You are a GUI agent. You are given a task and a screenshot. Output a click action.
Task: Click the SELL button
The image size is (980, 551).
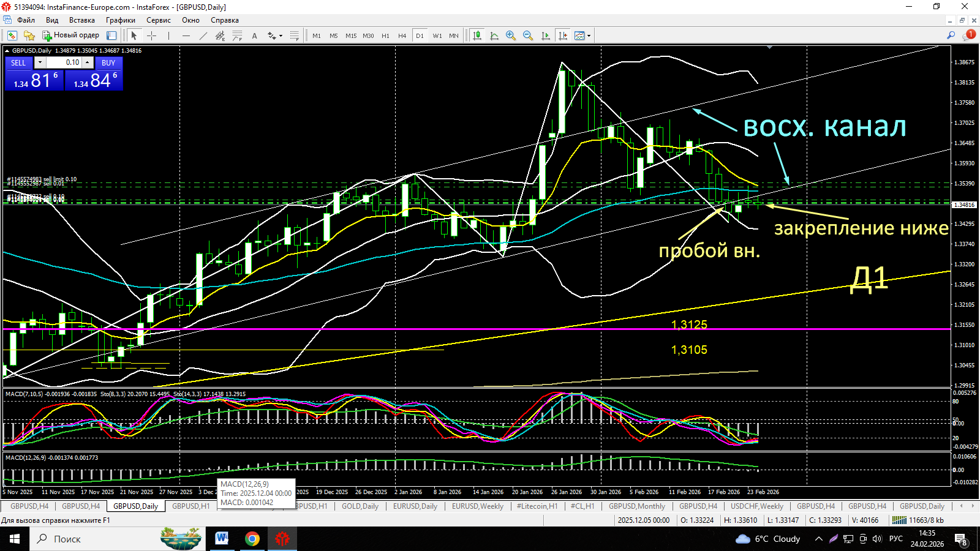[x=18, y=62]
